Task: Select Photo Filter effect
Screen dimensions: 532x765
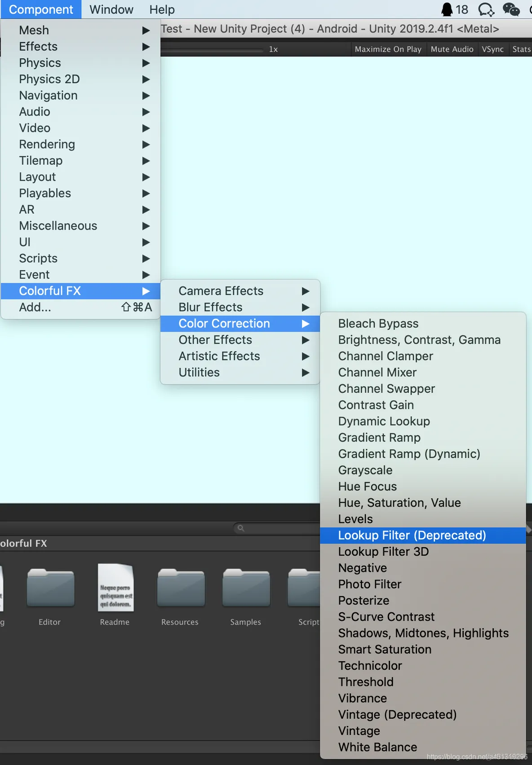Action: tap(423, 584)
